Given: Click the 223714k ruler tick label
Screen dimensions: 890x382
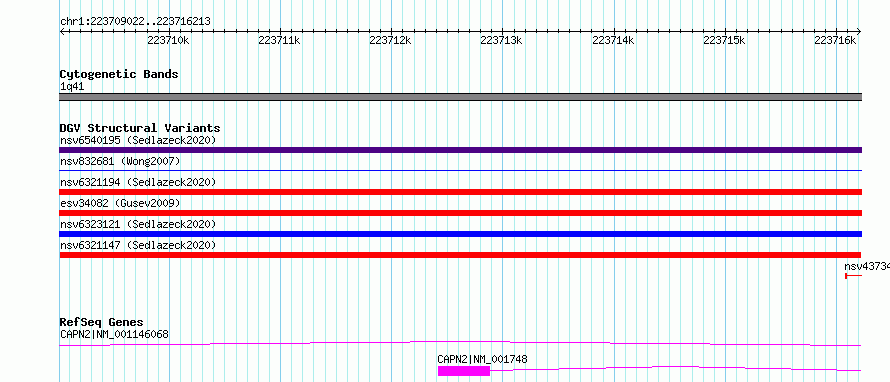Looking at the screenshot, I should 614,40.
